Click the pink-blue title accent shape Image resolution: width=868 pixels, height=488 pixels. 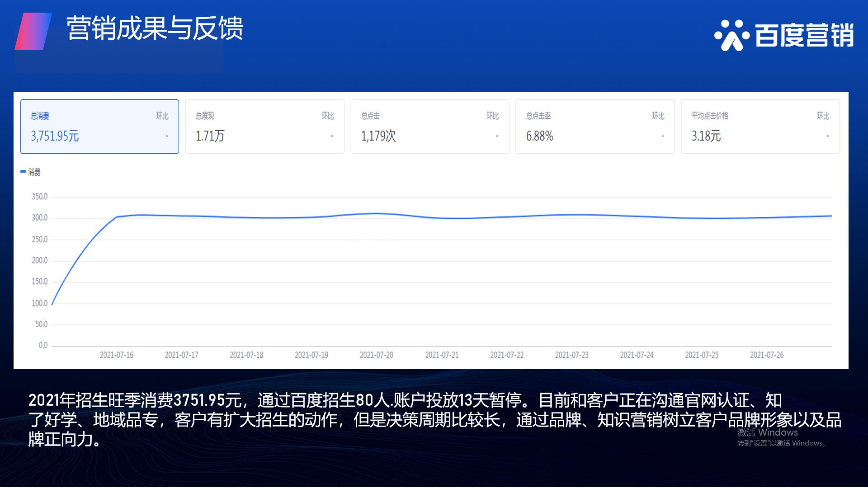tap(33, 31)
